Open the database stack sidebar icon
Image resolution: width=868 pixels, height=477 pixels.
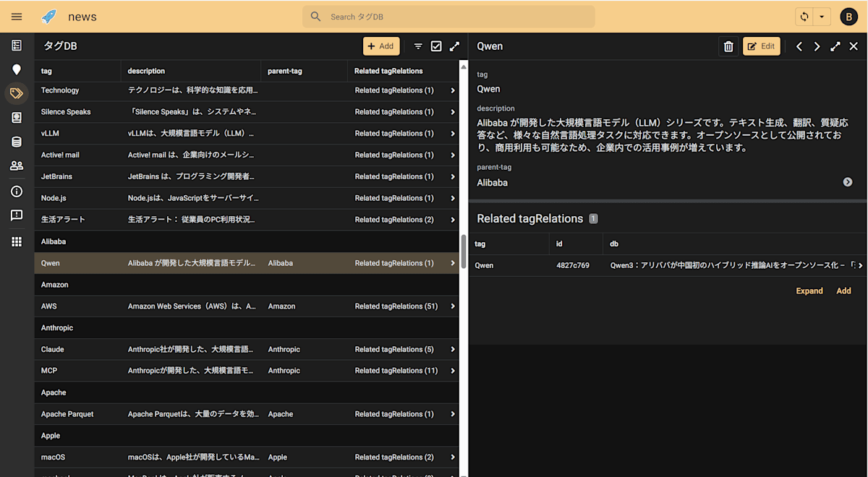[x=17, y=142]
